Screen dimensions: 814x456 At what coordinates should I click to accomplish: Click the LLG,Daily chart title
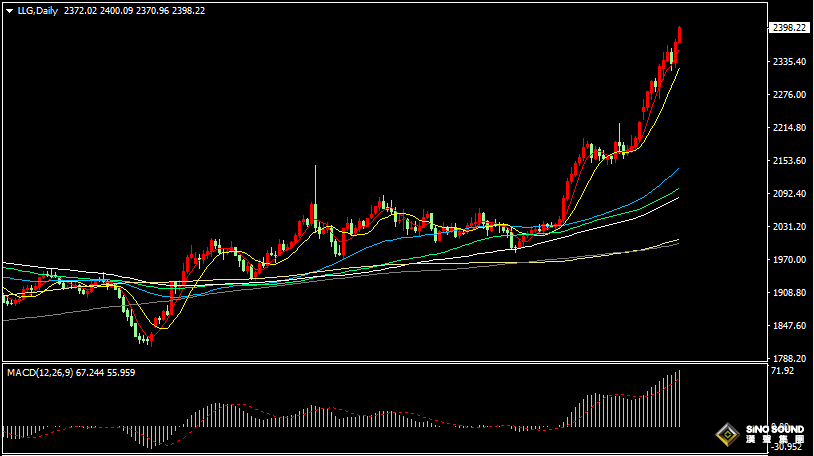pos(38,11)
